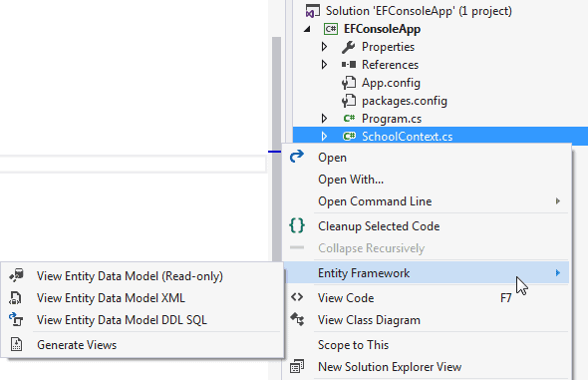Click the View Class Diagram icon
The width and height of the screenshot is (588, 380).
pos(297,319)
